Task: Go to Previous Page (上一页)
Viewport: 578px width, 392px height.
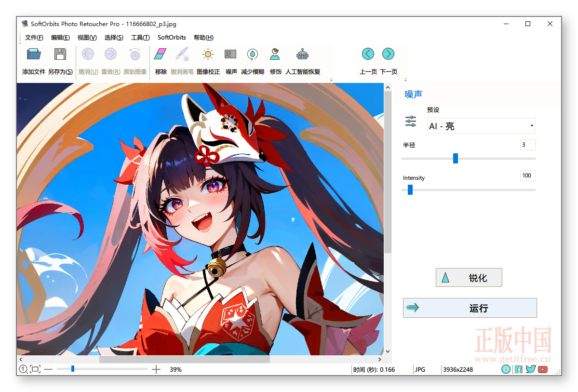Action: click(368, 54)
